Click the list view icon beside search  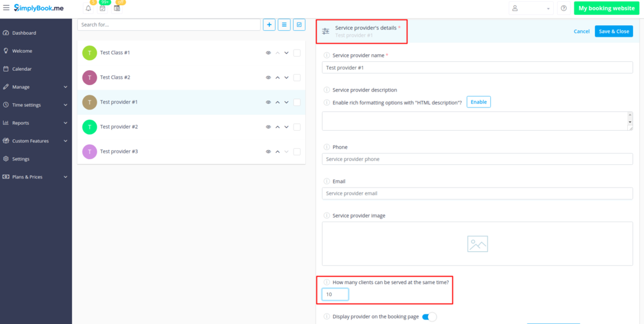point(284,24)
